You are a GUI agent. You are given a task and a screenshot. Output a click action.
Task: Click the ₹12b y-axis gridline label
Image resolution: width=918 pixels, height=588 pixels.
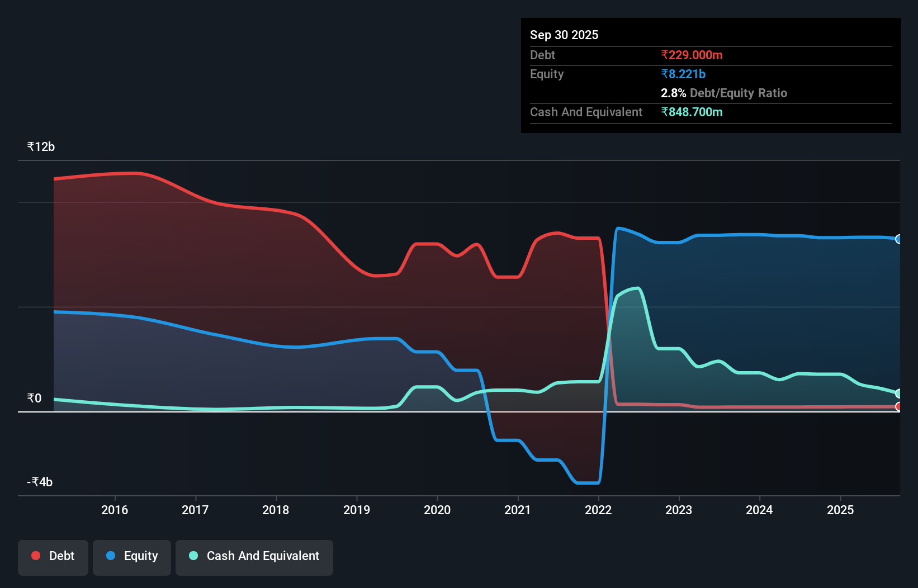point(40,146)
